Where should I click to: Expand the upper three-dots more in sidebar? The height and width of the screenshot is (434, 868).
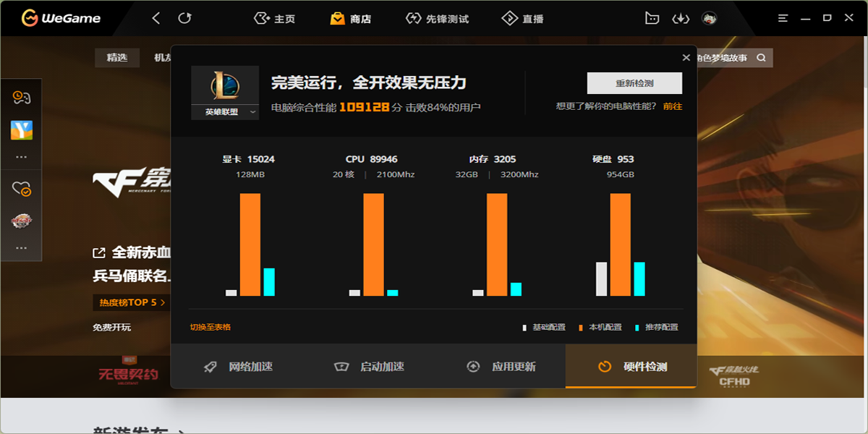click(x=22, y=156)
